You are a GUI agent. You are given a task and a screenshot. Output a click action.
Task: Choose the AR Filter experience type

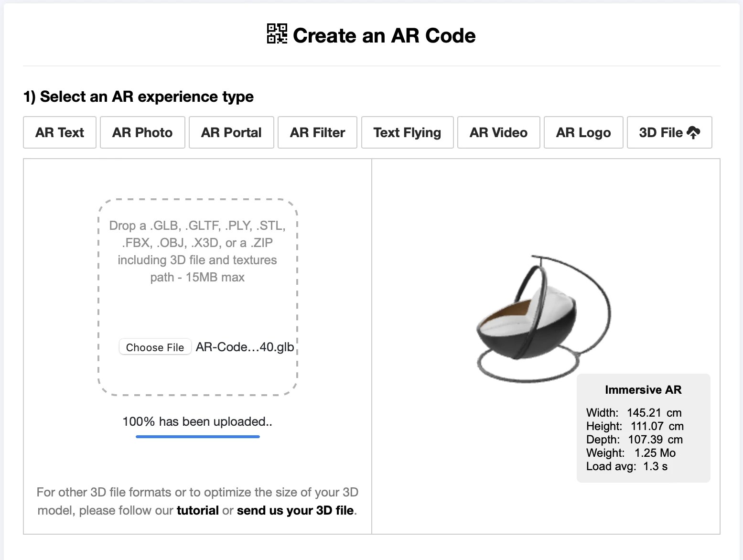tap(317, 132)
